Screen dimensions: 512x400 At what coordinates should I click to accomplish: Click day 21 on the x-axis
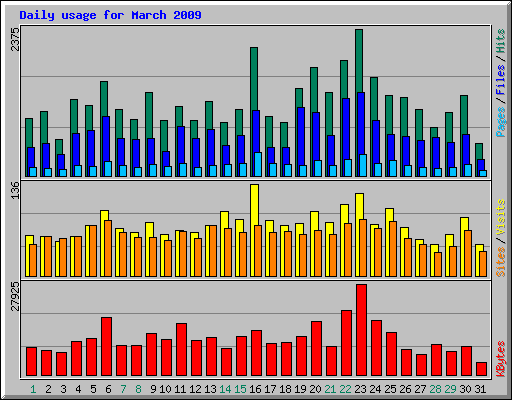click(x=330, y=389)
